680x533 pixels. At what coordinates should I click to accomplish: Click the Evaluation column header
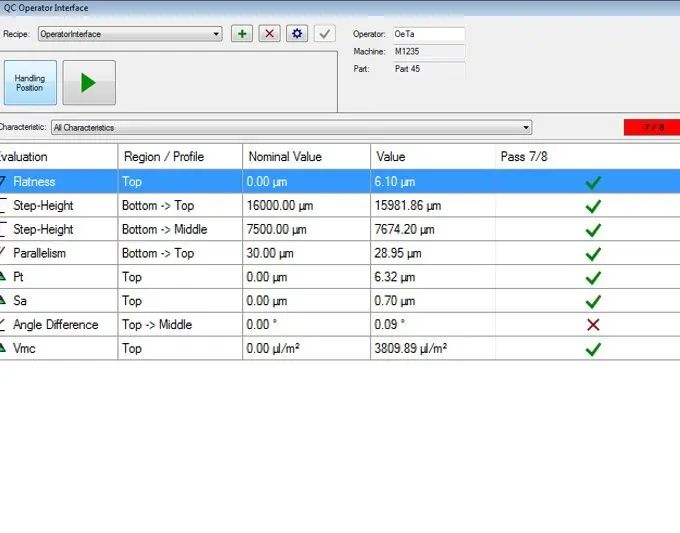point(24,157)
